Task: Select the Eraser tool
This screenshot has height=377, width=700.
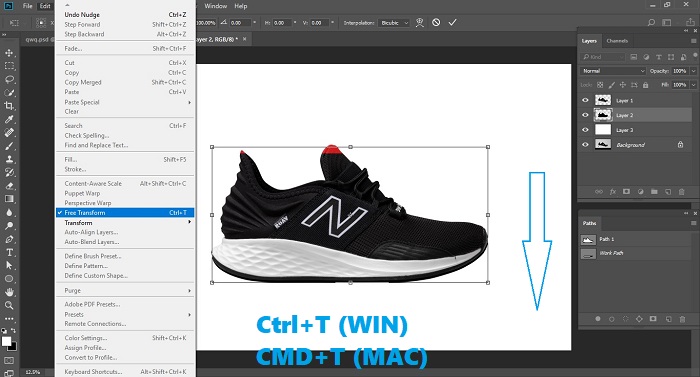Action: (x=9, y=186)
